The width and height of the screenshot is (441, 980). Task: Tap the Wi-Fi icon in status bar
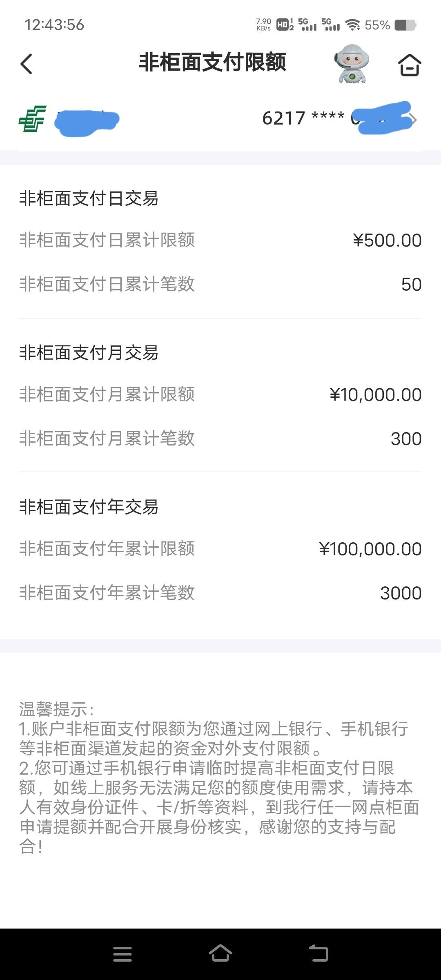point(352,25)
